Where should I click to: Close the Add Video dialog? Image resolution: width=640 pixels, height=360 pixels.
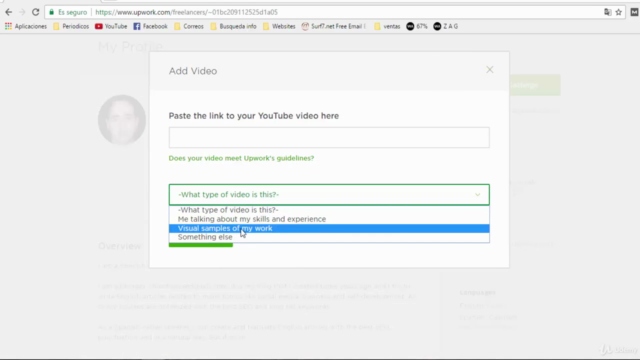[490, 70]
